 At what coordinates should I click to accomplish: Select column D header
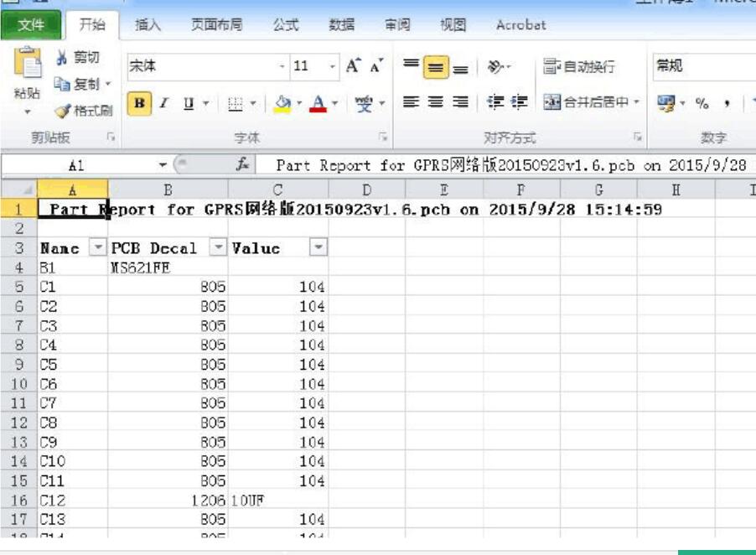click(x=367, y=190)
